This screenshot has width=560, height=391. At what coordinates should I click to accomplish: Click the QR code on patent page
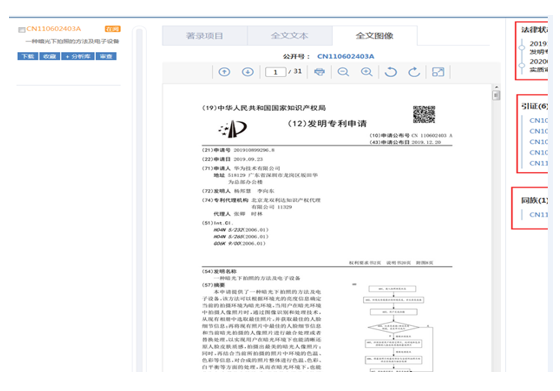(424, 114)
